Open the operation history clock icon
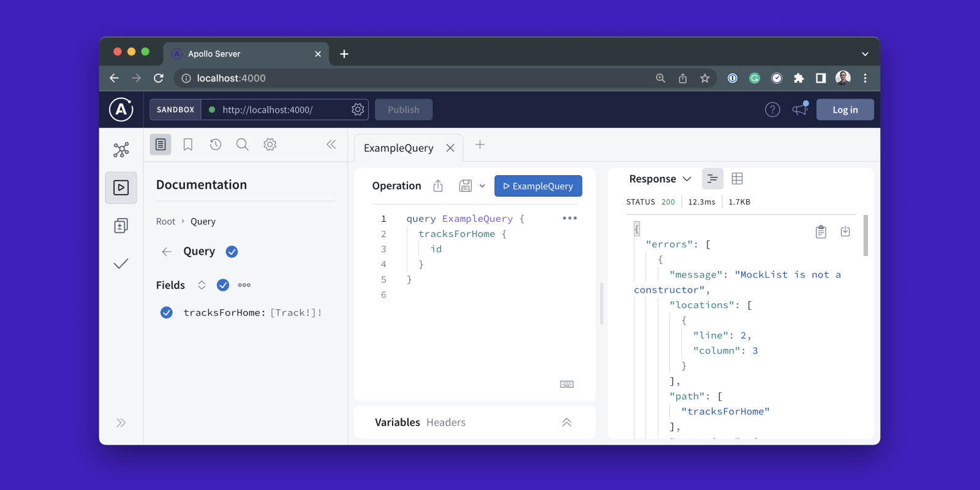The image size is (980, 490). pos(216,145)
